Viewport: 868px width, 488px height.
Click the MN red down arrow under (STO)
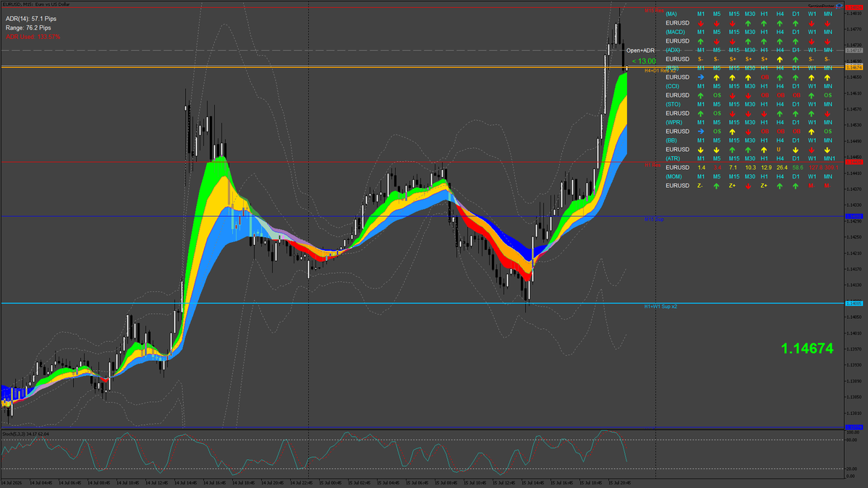[x=827, y=114]
